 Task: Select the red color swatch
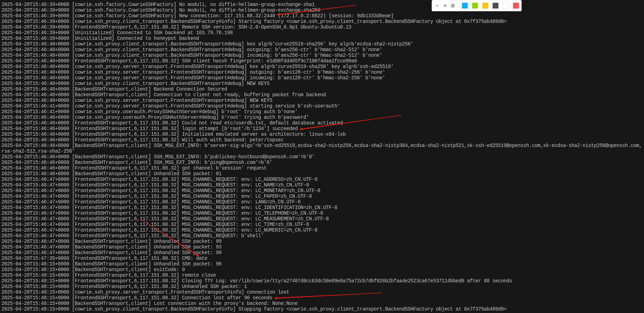point(516,6)
